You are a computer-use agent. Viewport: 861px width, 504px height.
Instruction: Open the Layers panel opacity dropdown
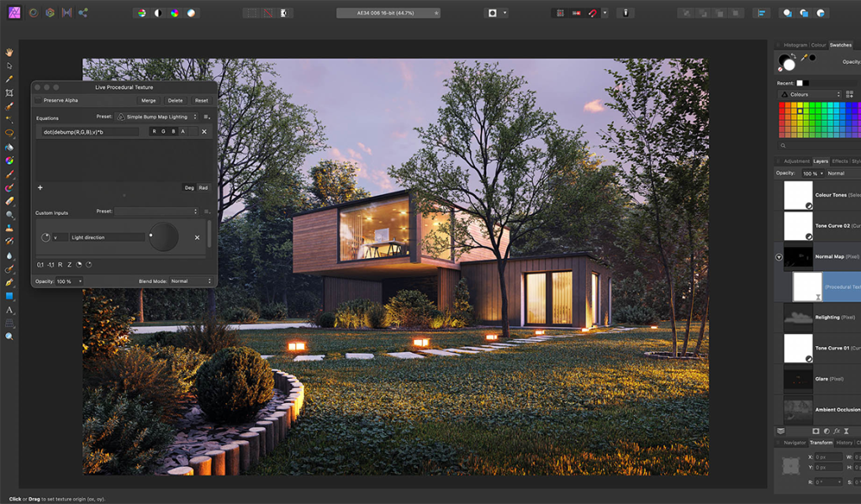tap(813, 173)
